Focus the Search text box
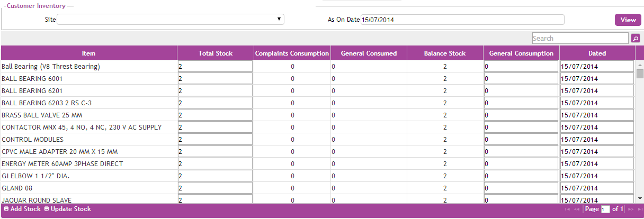Screen dimensions: 644x219 tap(580, 38)
